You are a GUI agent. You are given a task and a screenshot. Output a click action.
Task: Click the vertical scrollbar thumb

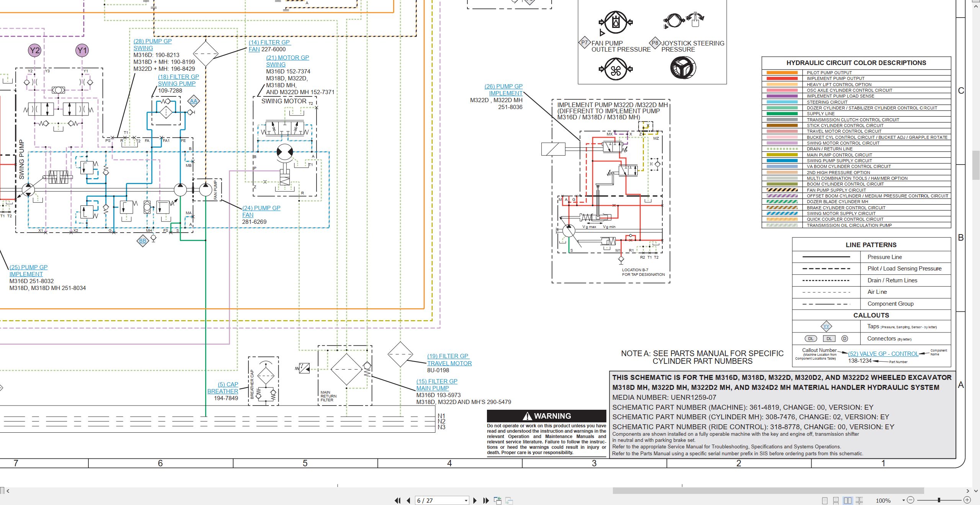976,165
